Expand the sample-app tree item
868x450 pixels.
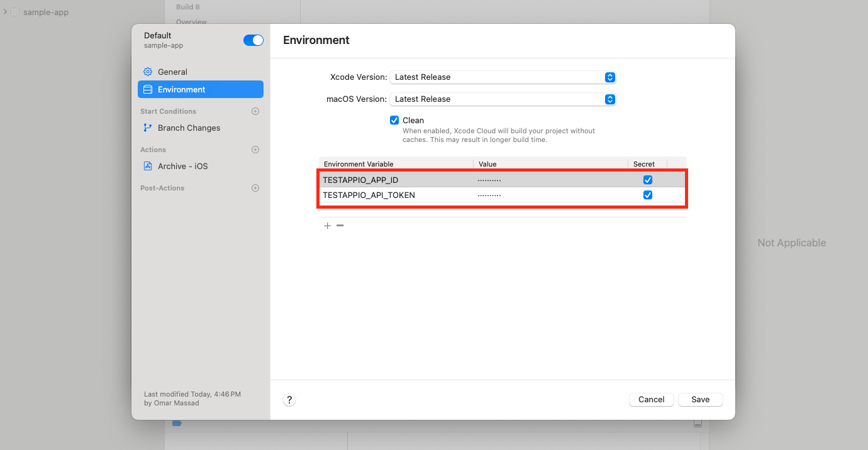pos(6,12)
